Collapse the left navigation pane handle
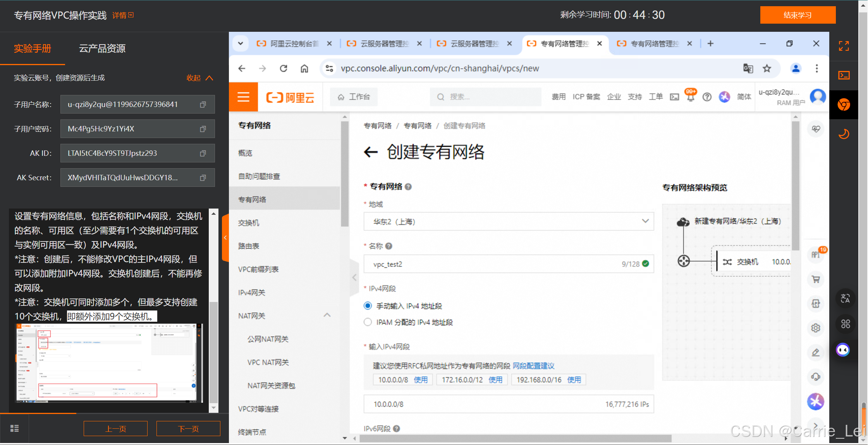868x445 pixels. pos(354,278)
